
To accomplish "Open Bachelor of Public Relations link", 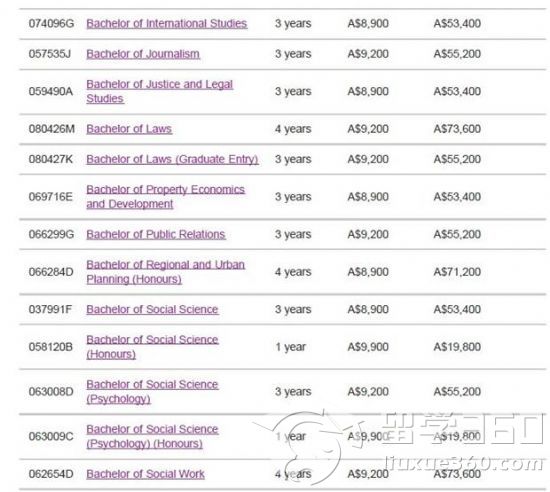I will pyautogui.click(x=156, y=234).
